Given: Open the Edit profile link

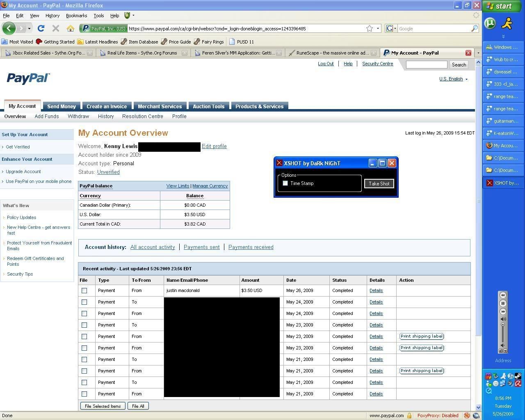Looking at the screenshot, I should tap(214, 146).
